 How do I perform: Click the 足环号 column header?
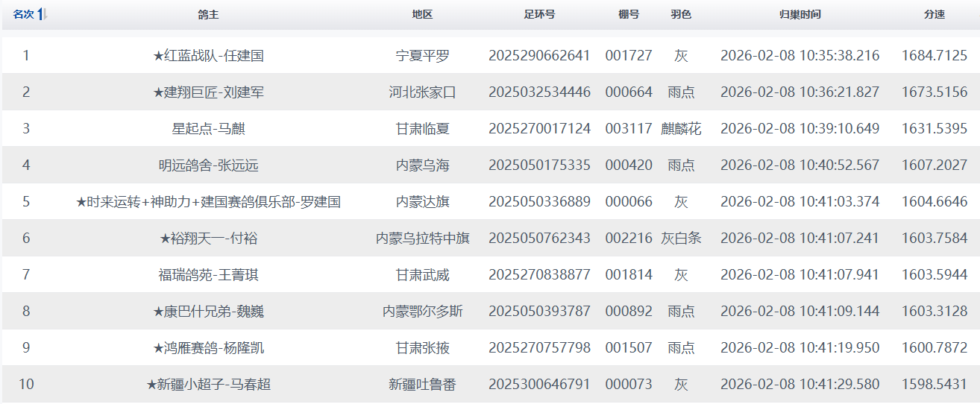click(x=539, y=15)
